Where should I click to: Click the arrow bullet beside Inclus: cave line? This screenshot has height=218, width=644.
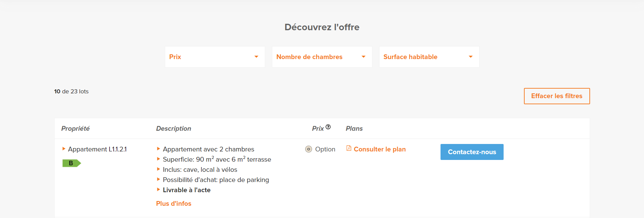coord(158,169)
